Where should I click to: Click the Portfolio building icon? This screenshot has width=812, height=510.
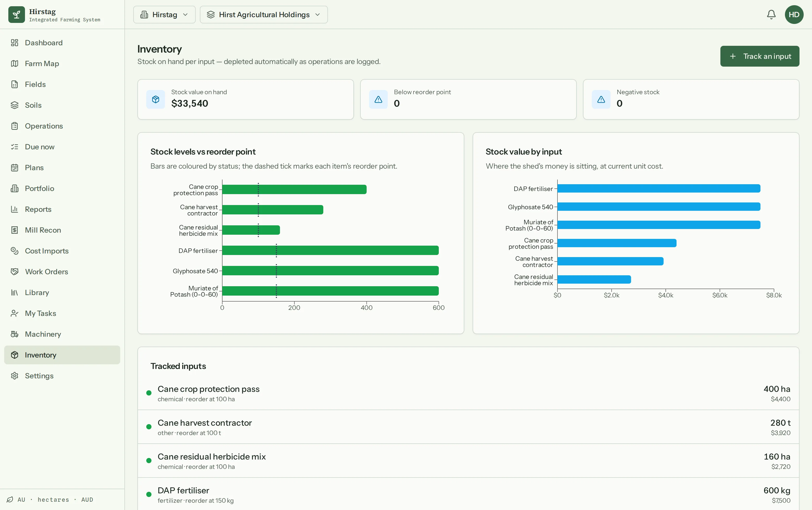pos(15,188)
